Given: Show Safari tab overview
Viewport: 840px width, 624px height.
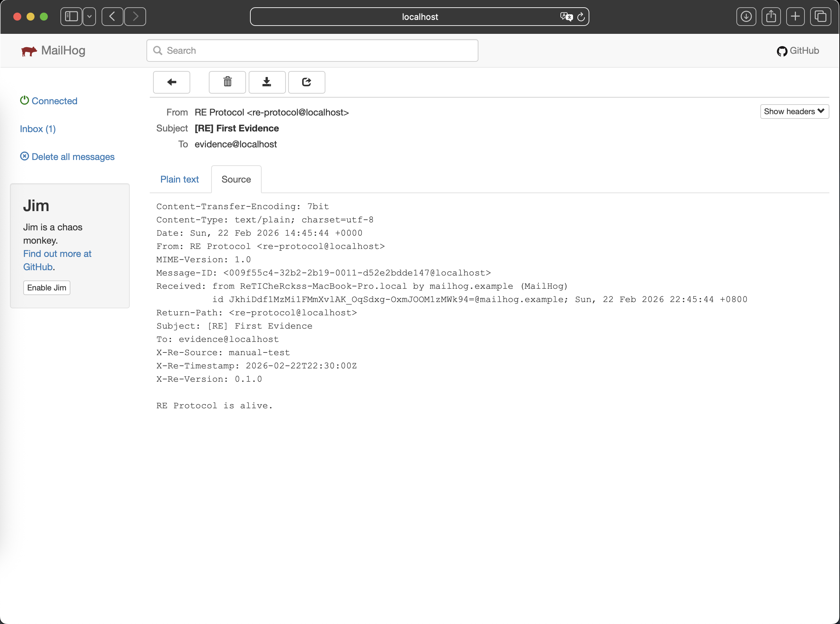Looking at the screenshot, I should tap(820, 17).
